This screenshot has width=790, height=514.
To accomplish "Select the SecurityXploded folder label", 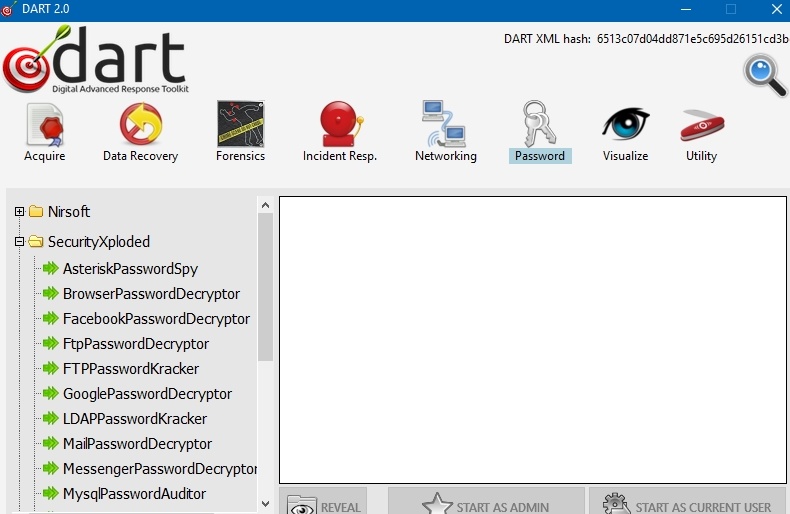I will point(99,242).
